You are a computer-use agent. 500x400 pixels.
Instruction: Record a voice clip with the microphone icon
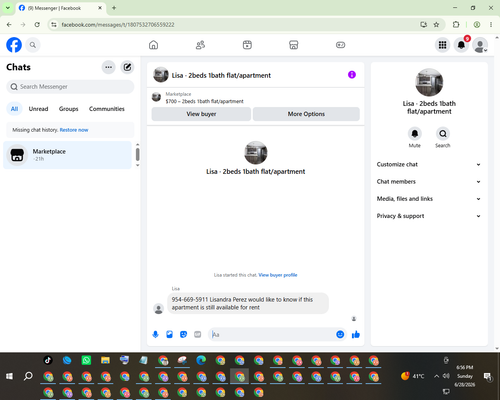pos(155,334)
